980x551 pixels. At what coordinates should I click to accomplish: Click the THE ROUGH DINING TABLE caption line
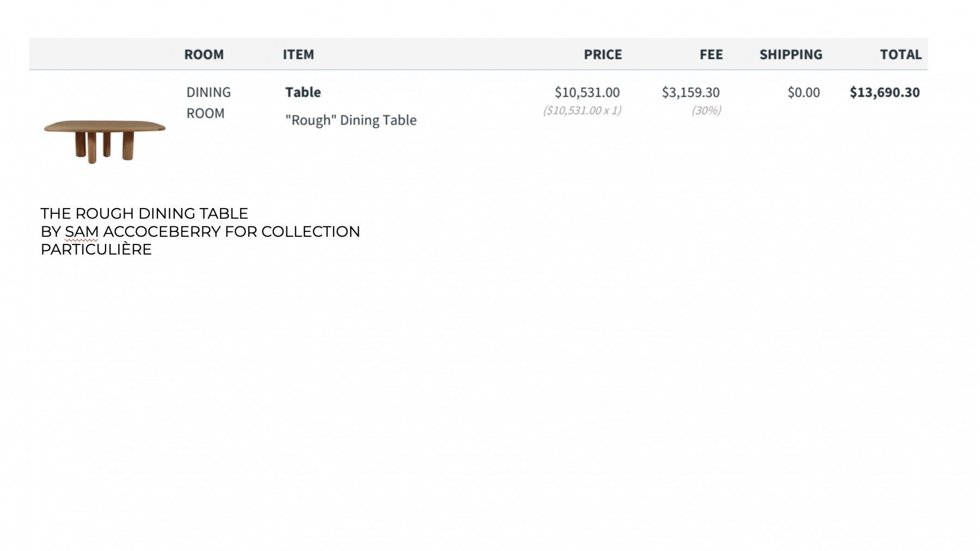point(144,213)
